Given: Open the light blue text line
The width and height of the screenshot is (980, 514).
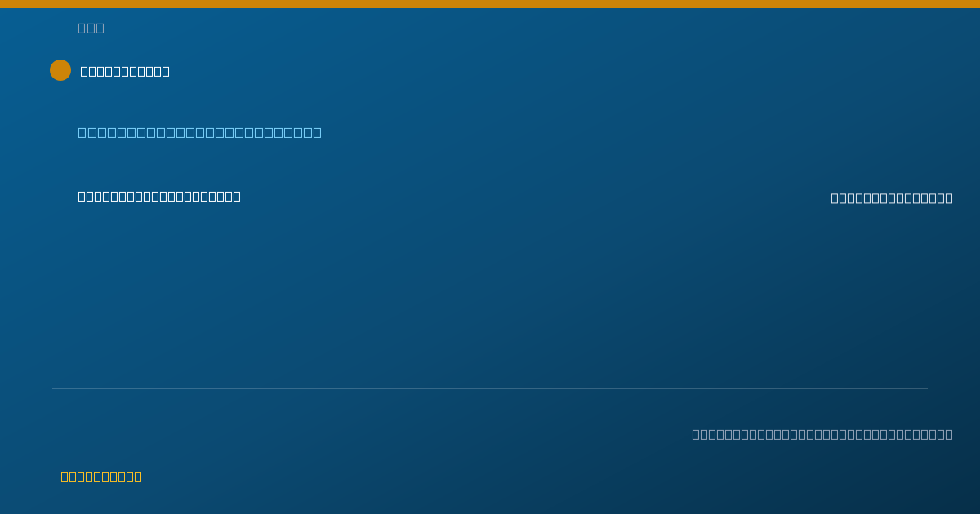Looking at the screenshot, I should 199,132.
